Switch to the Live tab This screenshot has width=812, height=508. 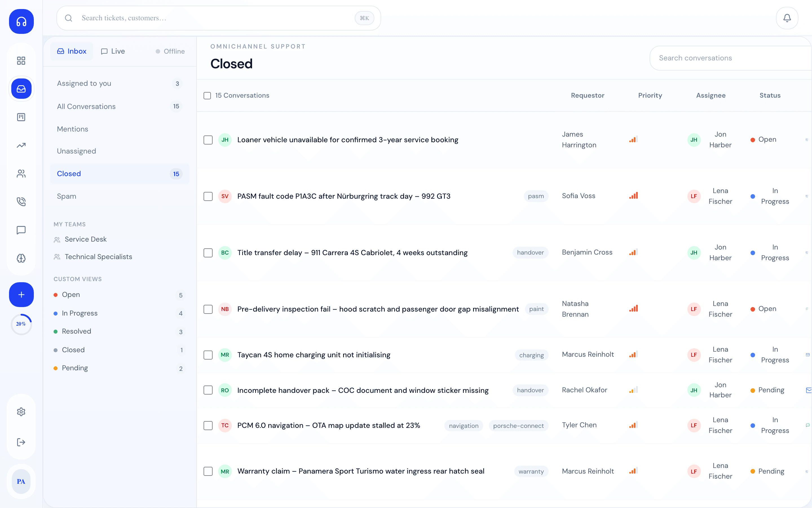point(113,51)
